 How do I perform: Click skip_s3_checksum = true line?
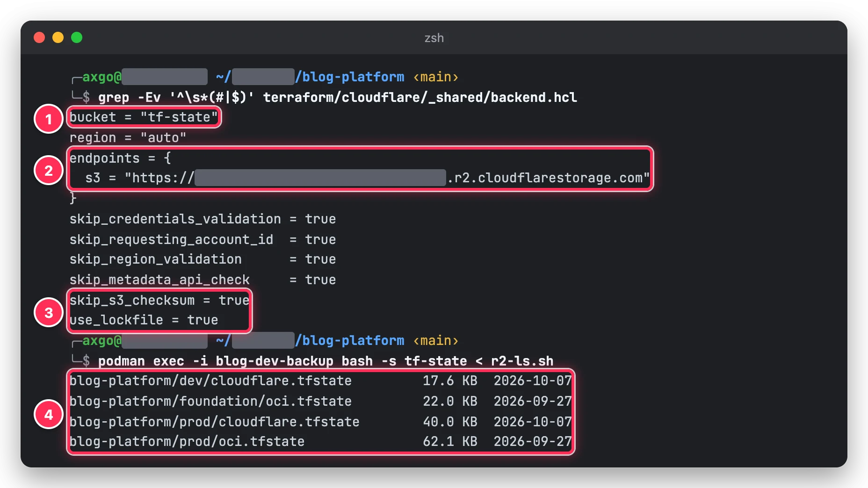point(159,300)
